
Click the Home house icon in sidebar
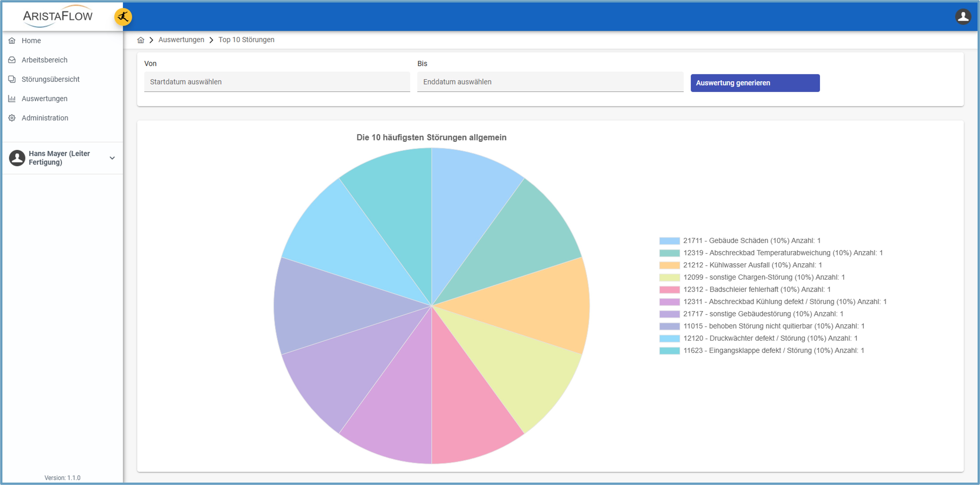point(12,40)
